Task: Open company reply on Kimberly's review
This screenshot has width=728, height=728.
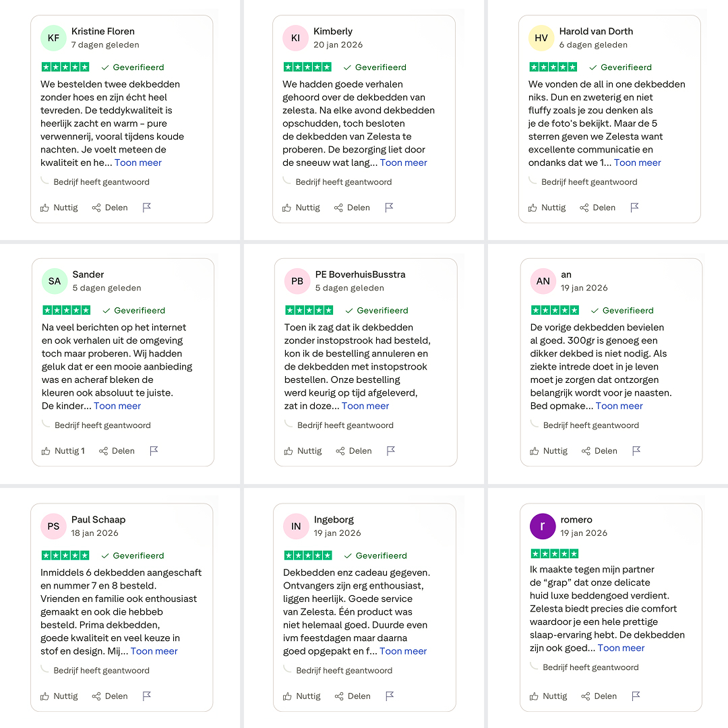Action: (x=344, y=182)
